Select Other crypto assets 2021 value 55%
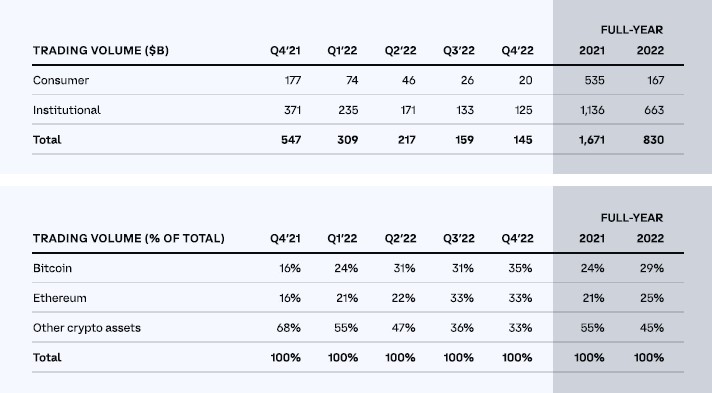 (592, 328)
